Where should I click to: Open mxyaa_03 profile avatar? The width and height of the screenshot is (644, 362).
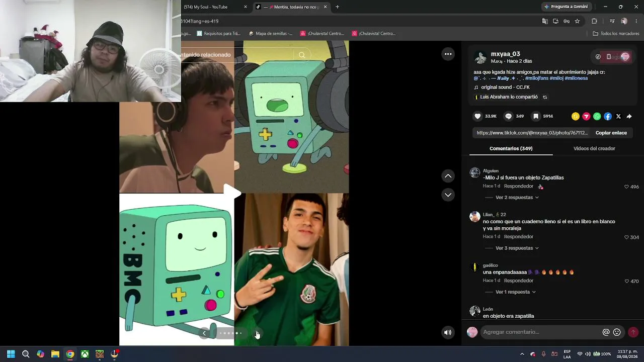click(480, 57)
